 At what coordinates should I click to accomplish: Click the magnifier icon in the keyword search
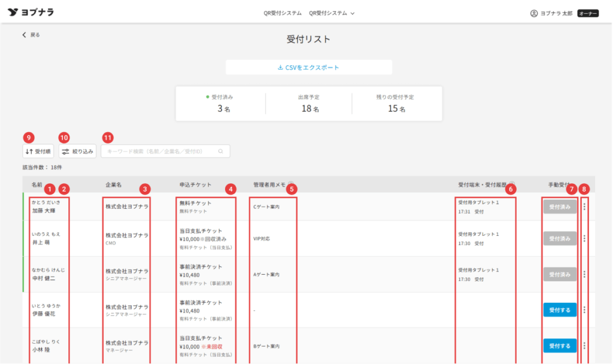(221, 151)
